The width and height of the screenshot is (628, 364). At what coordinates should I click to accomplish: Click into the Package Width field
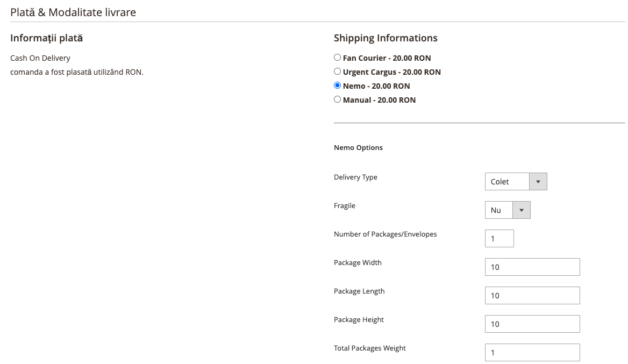click(532, 267)
